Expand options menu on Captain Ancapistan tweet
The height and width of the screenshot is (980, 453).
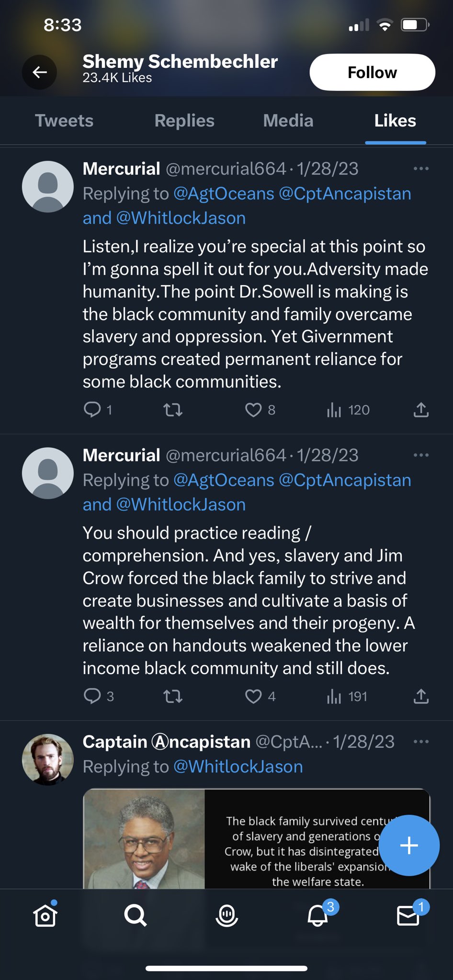click(421, 742)
